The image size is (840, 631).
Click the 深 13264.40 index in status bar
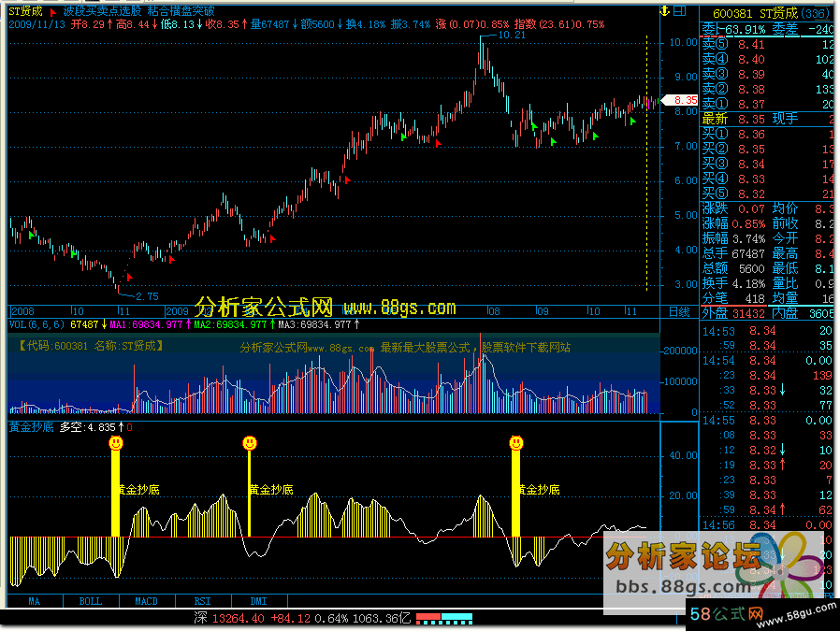(229, 619)
